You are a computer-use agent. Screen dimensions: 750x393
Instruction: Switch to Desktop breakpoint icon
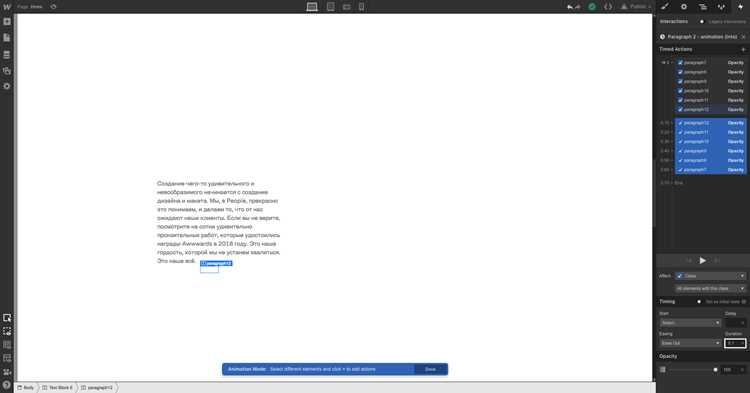coord(312,7)
